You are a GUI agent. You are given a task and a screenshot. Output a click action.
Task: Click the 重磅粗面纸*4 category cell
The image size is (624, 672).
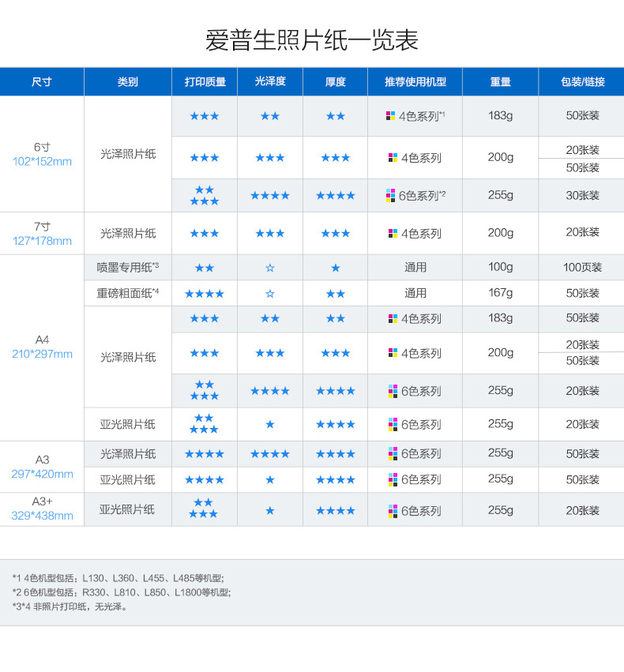point(128,293)
